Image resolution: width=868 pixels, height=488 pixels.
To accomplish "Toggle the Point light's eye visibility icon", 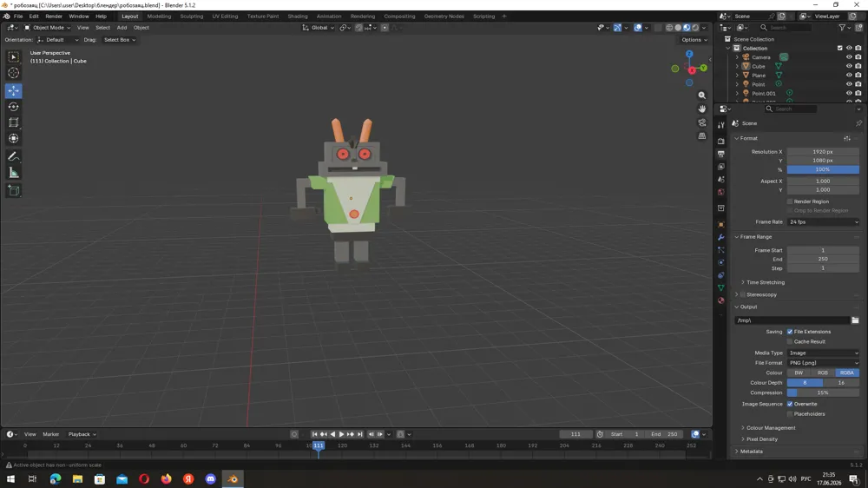I will click(849, 84).
